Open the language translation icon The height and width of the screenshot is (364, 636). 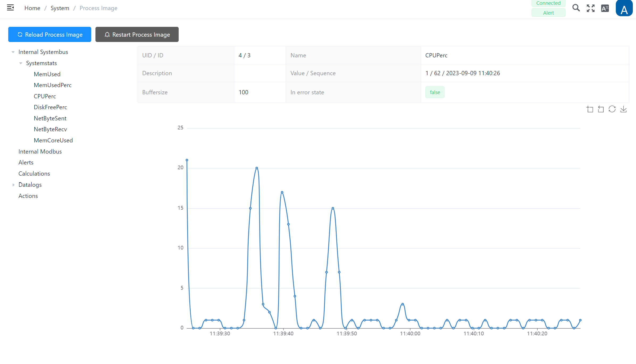[605, 8]
